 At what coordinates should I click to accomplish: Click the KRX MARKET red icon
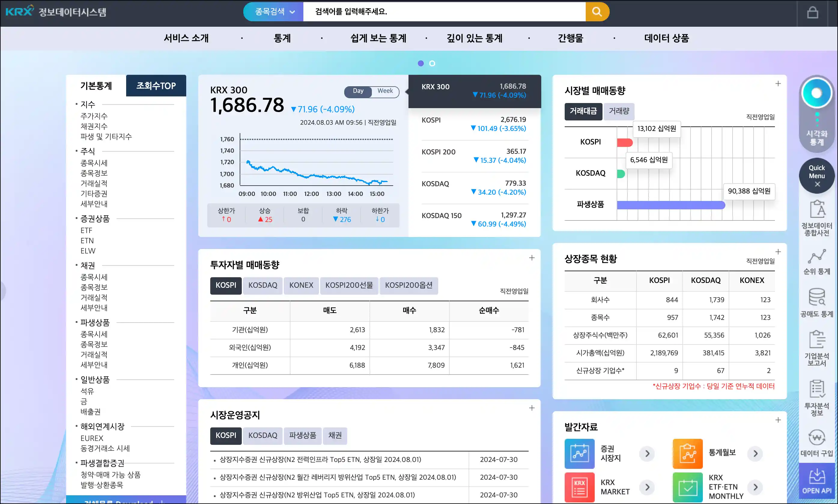(579, 487)
